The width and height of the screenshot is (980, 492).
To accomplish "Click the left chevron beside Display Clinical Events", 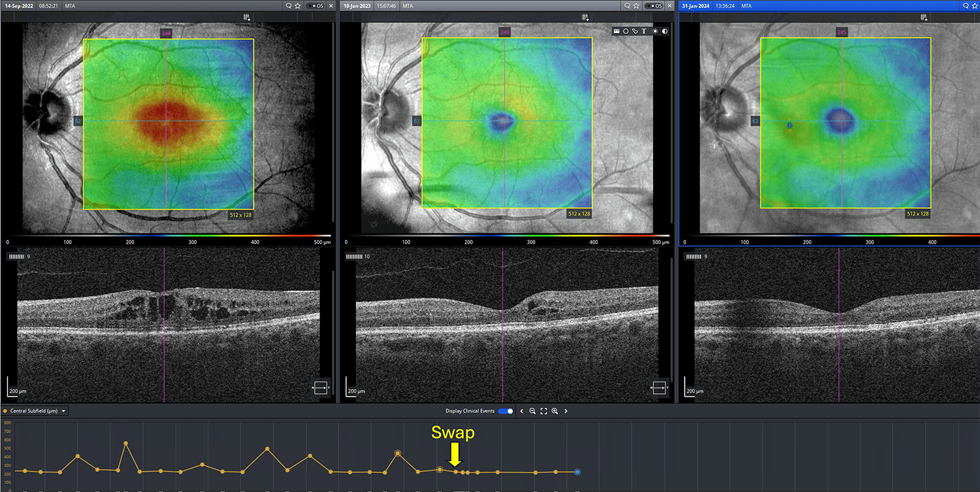I will [522, 411].
